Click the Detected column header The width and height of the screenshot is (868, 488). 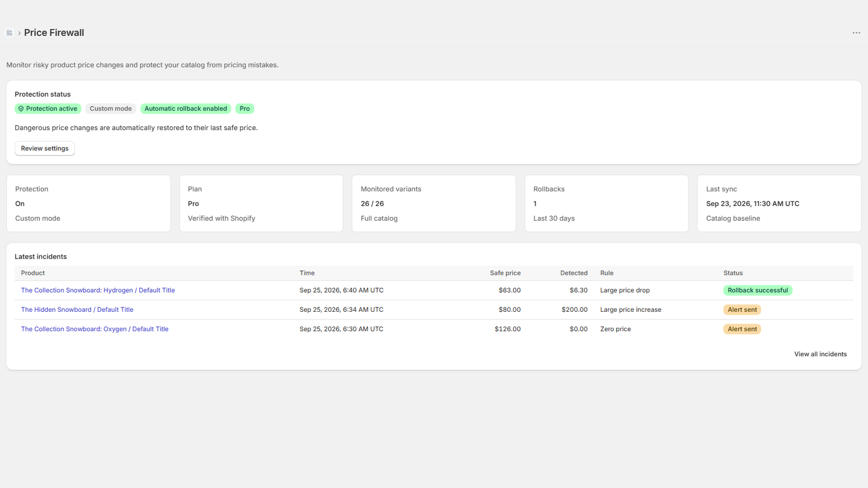pos(574,273)
